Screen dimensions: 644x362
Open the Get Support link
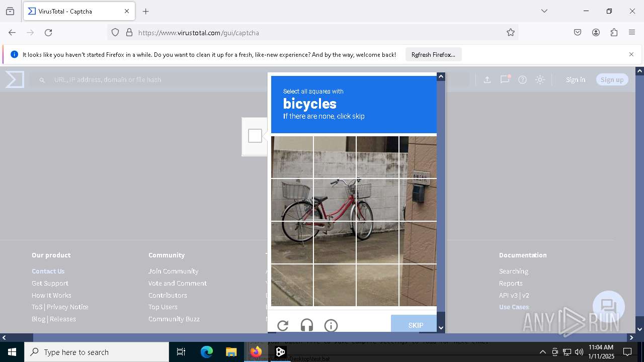pos(50,283)
